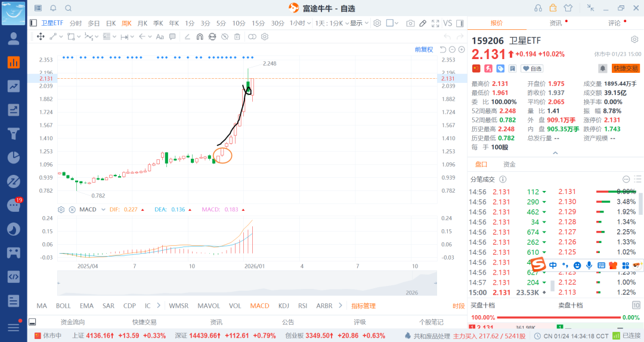Switch to the 资金 capital tab
The height and width of the screenshot is (342, 644).
click(x=509, y=164)
